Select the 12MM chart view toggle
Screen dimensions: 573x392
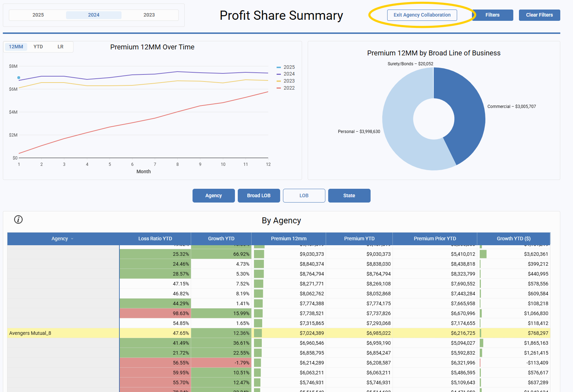coord(16,47)
